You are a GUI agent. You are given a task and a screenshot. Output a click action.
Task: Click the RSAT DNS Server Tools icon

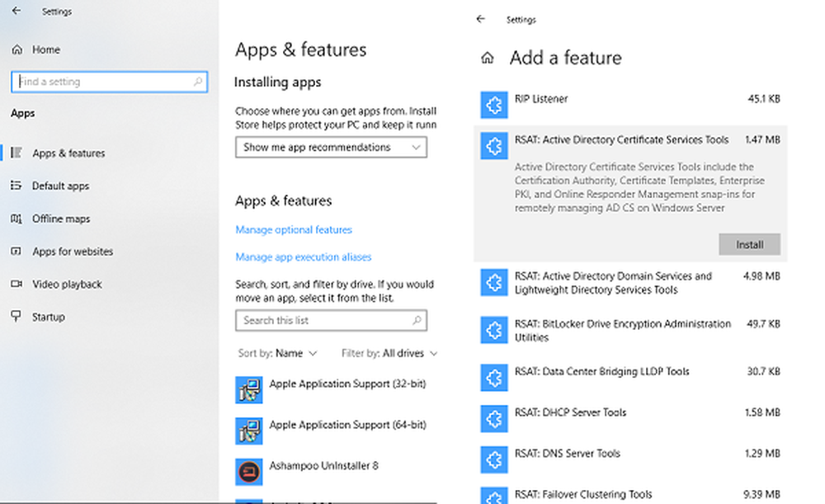[494, 459]
